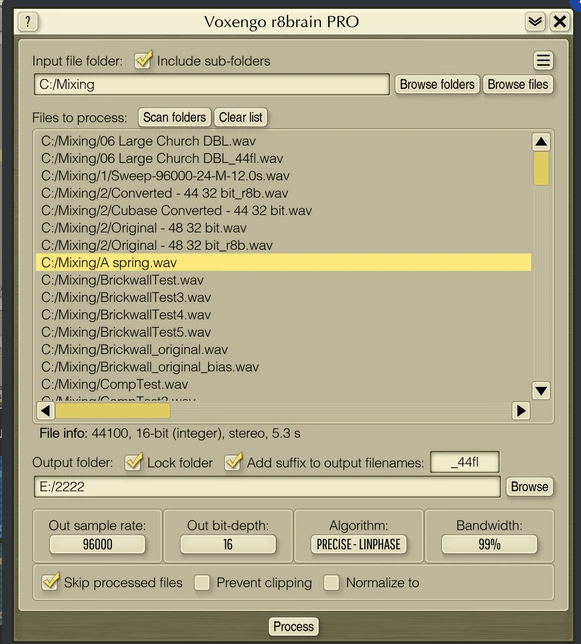Select C:/Mixing/BrickwallTest.wav
581x644 pixels.
(x=283, y=280)
